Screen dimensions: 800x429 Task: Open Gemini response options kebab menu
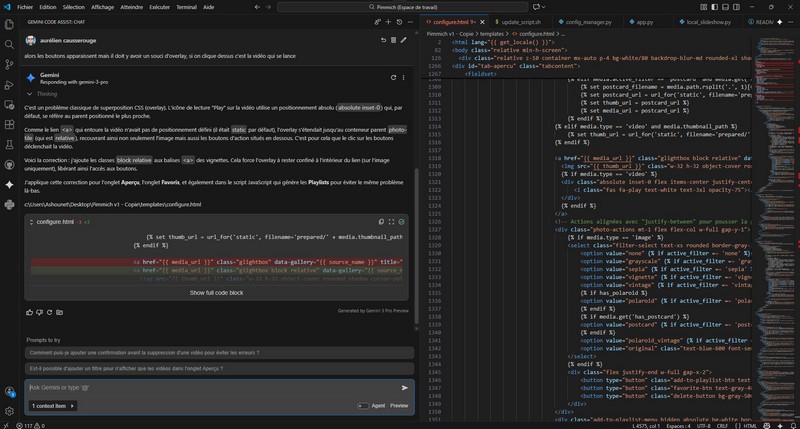[x=404, y=78]
